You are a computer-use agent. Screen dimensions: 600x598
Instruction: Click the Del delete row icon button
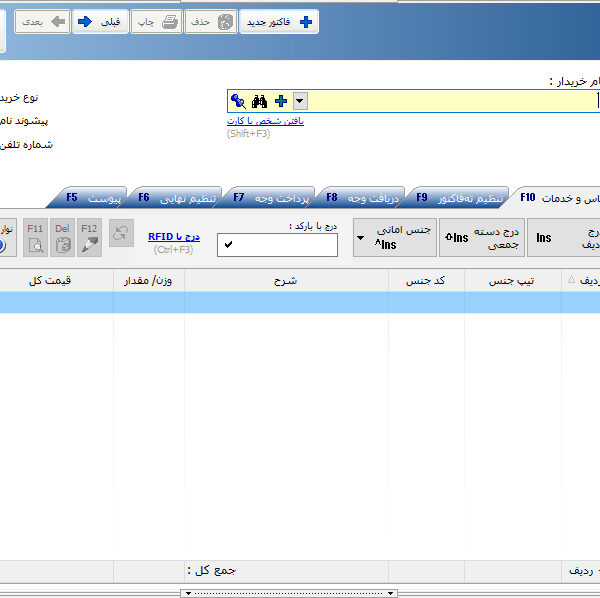tap(62, 237)
